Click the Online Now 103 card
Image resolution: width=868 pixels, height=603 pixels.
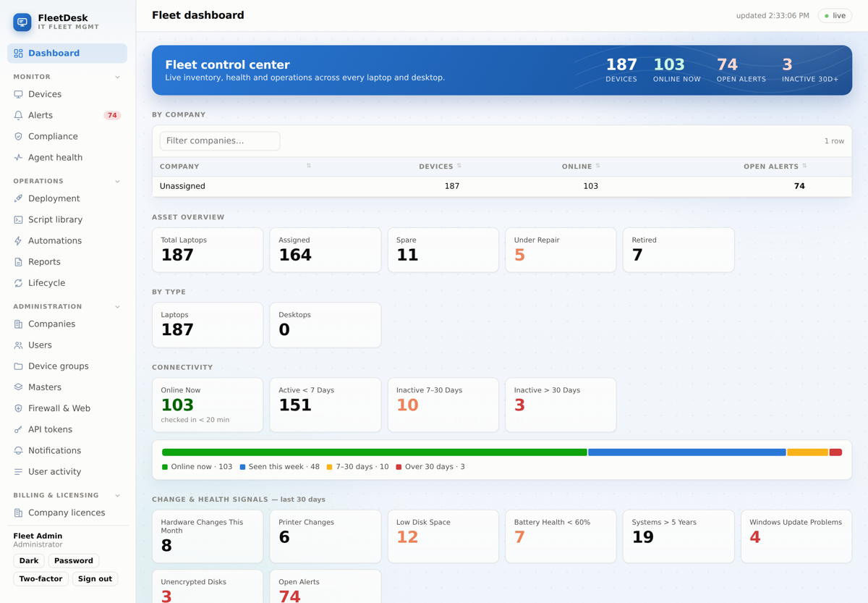[208, 405]
